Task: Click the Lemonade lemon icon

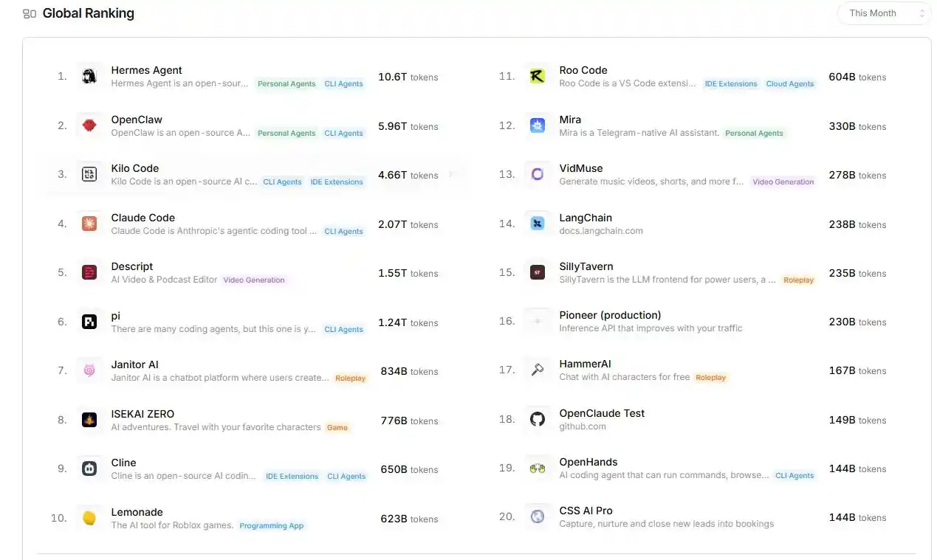Action: [x=89, y=519]
